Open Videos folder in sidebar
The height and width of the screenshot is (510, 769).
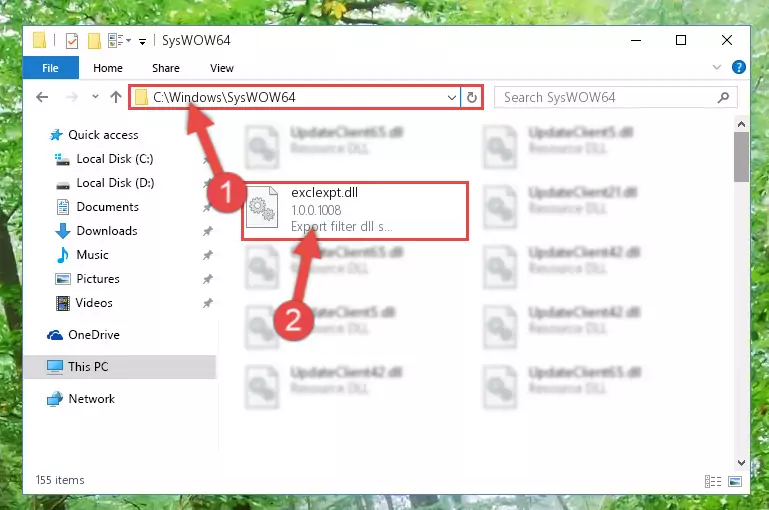94,303
